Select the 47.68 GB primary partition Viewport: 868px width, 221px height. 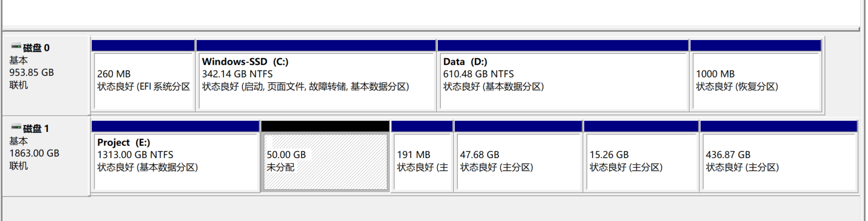pos(518,161)
